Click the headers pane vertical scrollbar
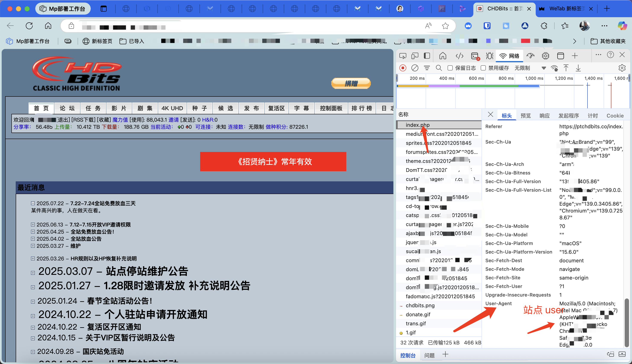 pyautogui.click(x=626, y=323)
